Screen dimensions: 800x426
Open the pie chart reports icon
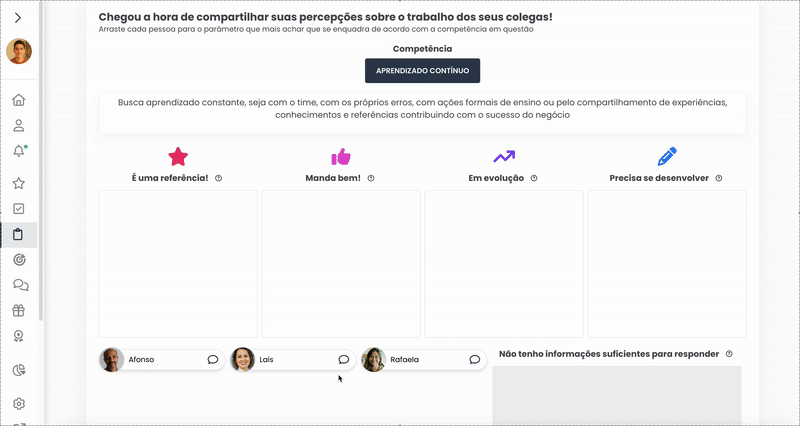[19, 370]
